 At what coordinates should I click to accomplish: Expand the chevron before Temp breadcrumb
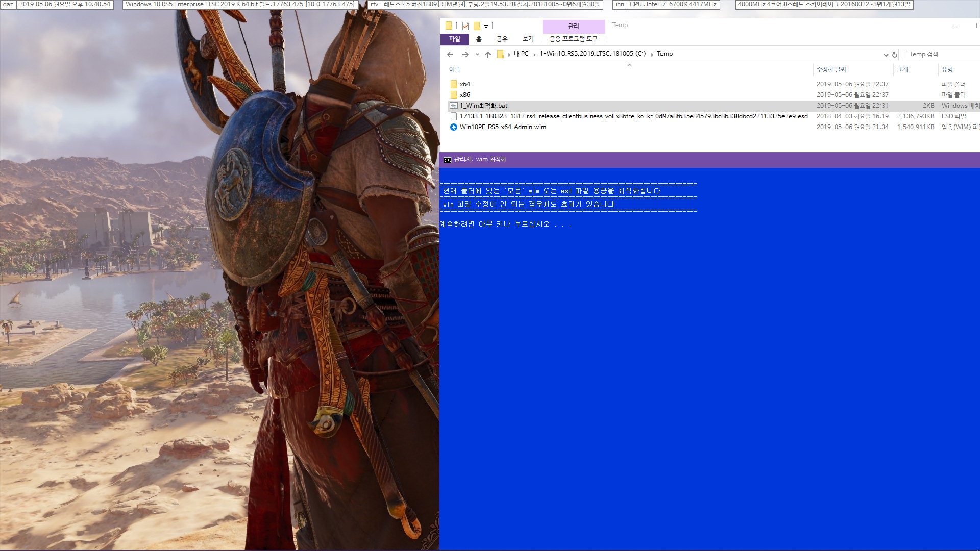click(x=652, y=55)
